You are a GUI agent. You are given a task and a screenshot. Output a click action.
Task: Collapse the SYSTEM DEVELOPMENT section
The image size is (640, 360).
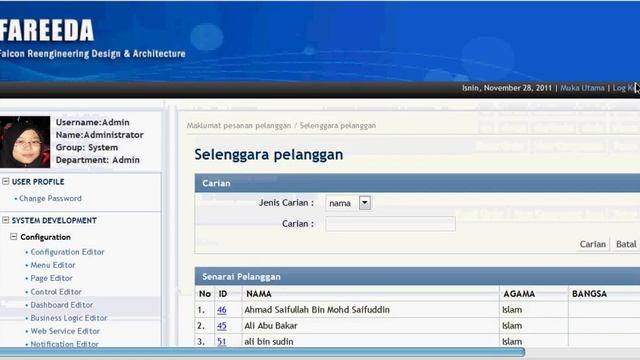pos(6,220)
